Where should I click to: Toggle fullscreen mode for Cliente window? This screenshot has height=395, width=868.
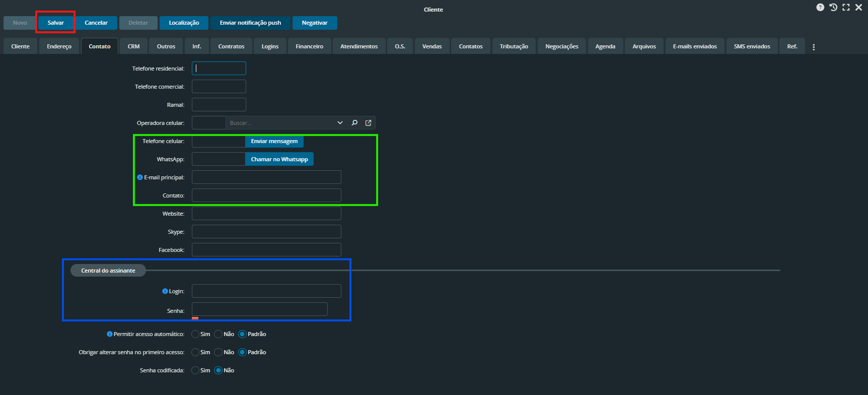pyautogui.click(x=846, y=7)
